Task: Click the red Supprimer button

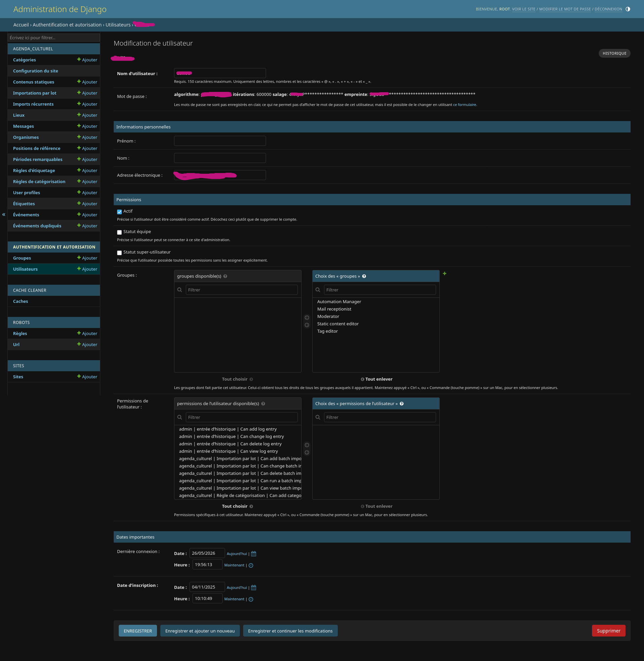Action: point(608,631)
